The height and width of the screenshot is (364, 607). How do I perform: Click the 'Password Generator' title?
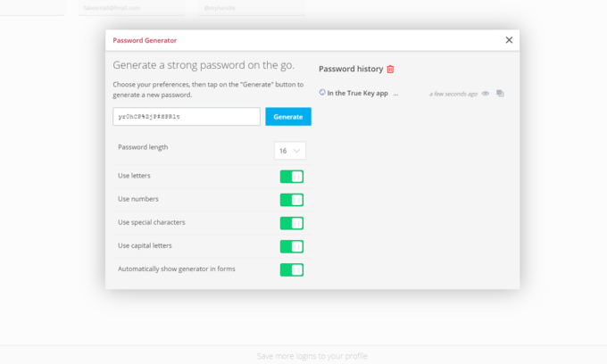(145, 40)
